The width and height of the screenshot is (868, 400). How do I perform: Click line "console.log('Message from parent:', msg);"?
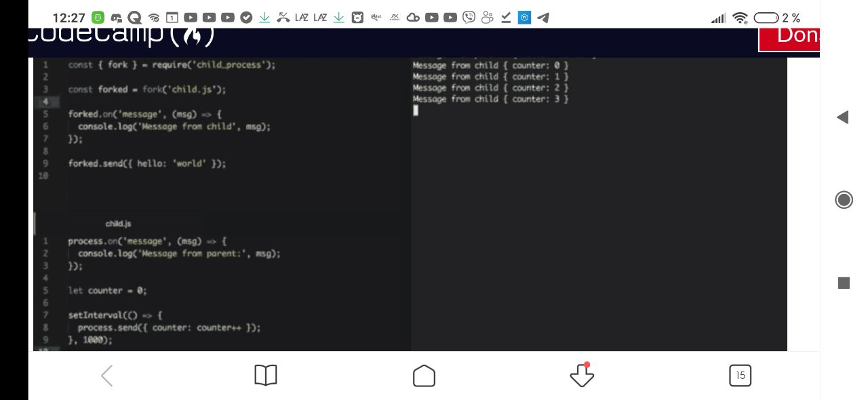pyautogui.click(x=179, y=254)
